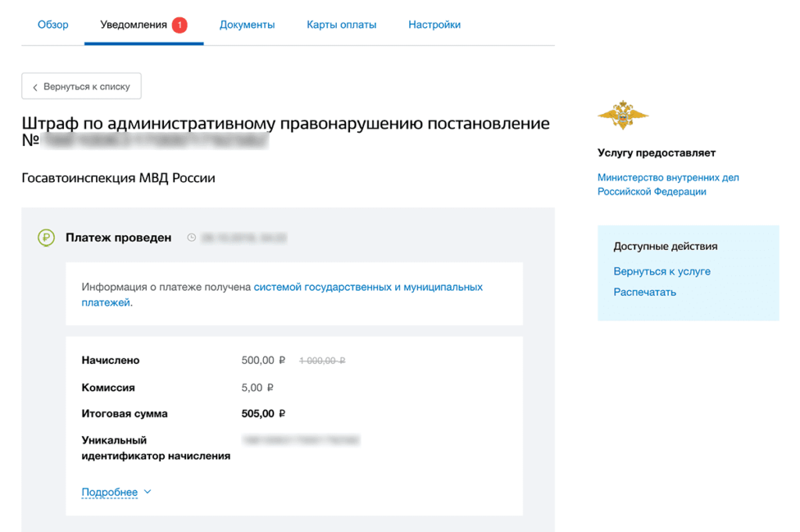The image size is (800, 532).
Task: Click the Итоговая сумма 505,00 ₽ value
Action: pos(263,414)
